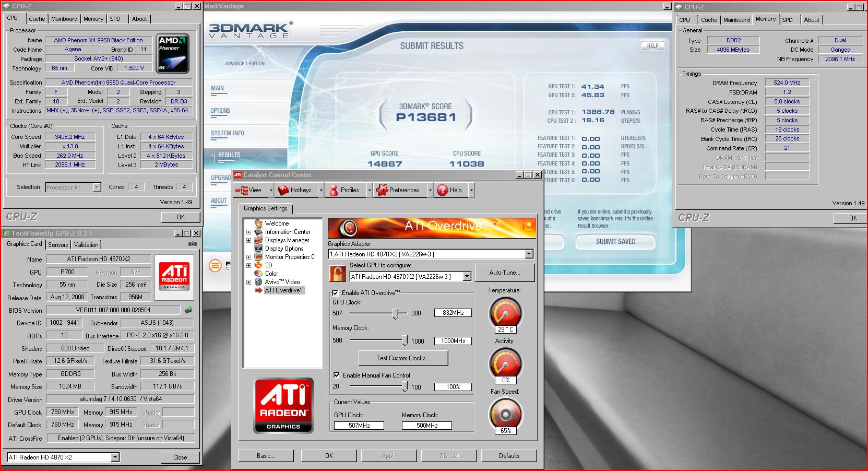
Task: Click the large ATI Radeon Graphics logo
Action: 283,406
